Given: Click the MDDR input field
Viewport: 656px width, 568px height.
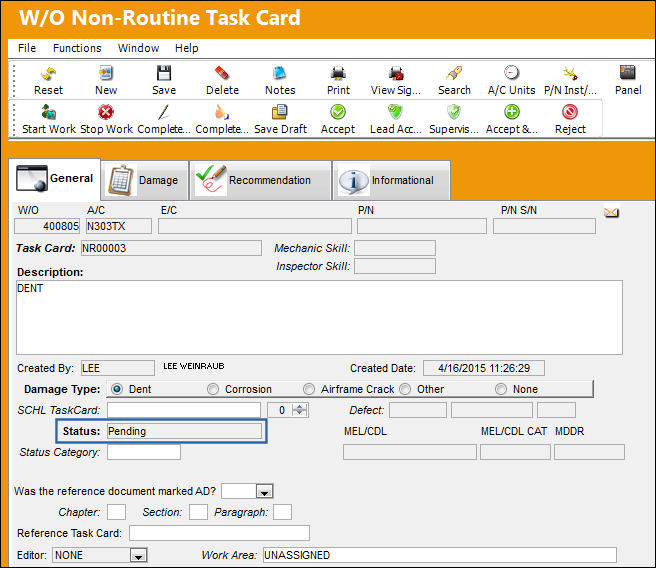Looking at the screenshot, I should point(589,452).
